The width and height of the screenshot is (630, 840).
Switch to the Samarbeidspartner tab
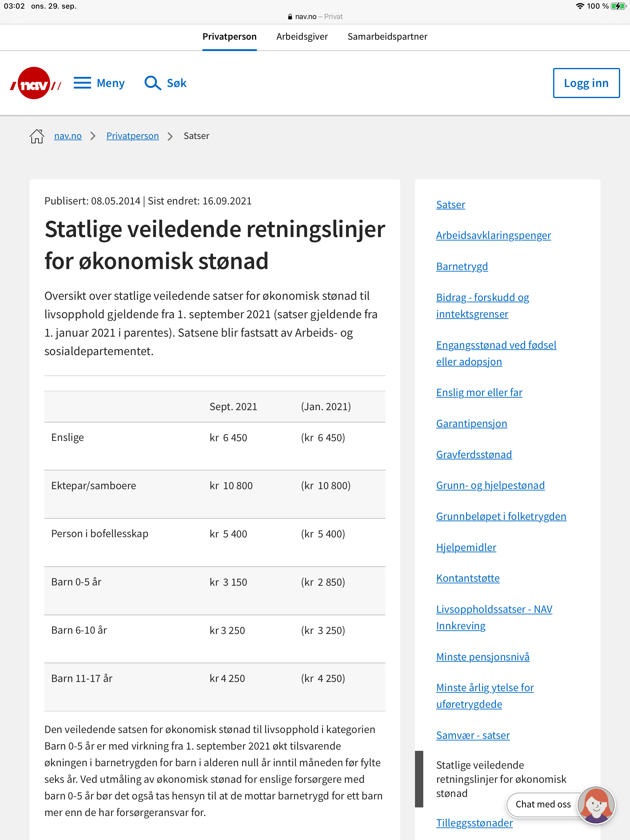click(387, 37)
